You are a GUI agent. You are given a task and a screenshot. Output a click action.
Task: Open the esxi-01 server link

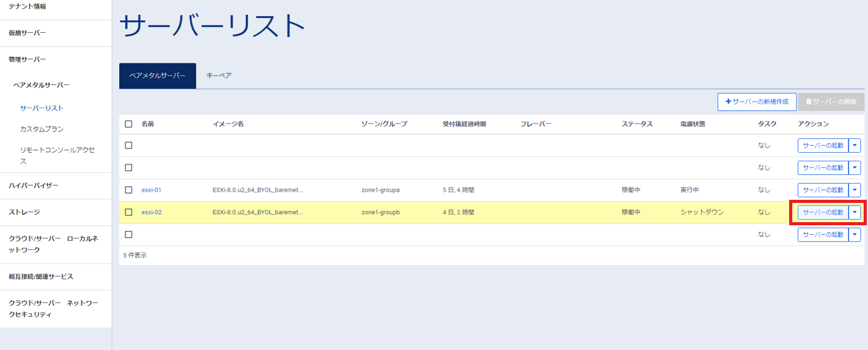click(x=151, y=190)
